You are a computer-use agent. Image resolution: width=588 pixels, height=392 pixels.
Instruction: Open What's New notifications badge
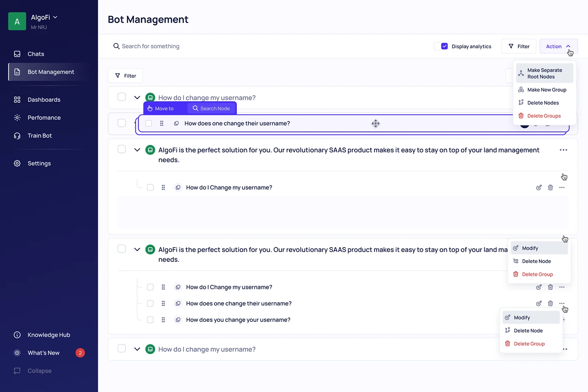[80, 353]
